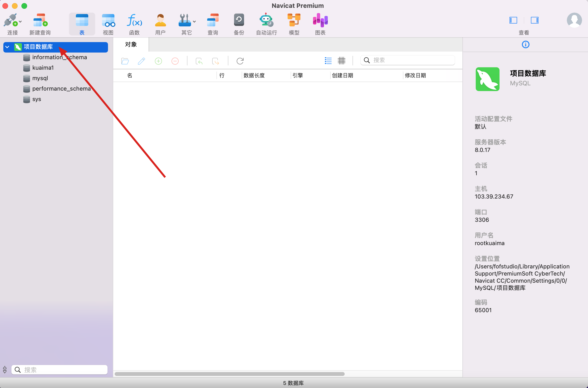Viewport: 588px width, 388px height.
Task: Open the Connection dropdown arrow
Action: pyautogui.click(x=20, y=22)
